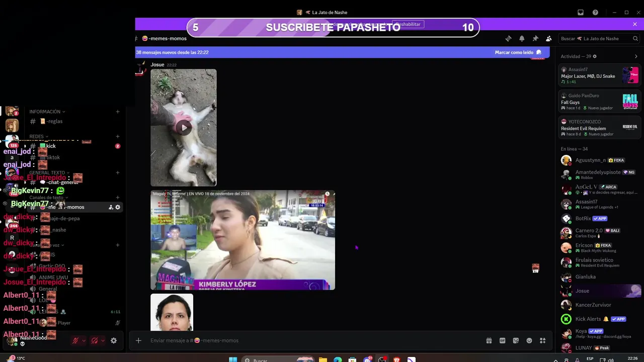Select member Amantedelyupisote
644x362 pixels.
pos(600,174)
